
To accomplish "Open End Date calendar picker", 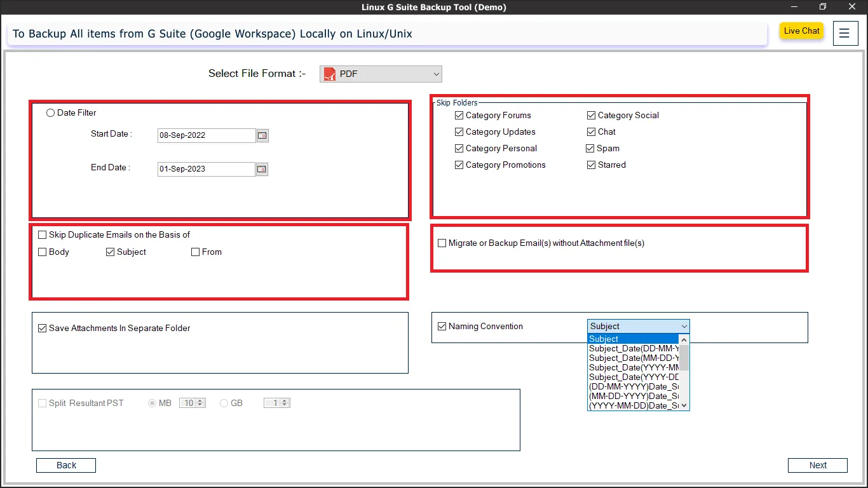I will point(262,169).
